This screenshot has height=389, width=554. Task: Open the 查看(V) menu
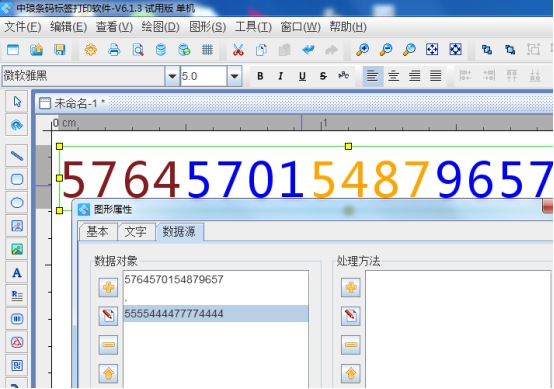(x=114, y=27)
